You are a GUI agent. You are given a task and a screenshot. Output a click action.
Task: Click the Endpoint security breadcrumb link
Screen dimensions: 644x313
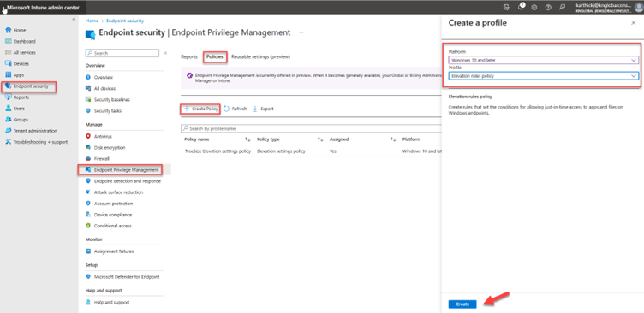[x=125, y=21]
